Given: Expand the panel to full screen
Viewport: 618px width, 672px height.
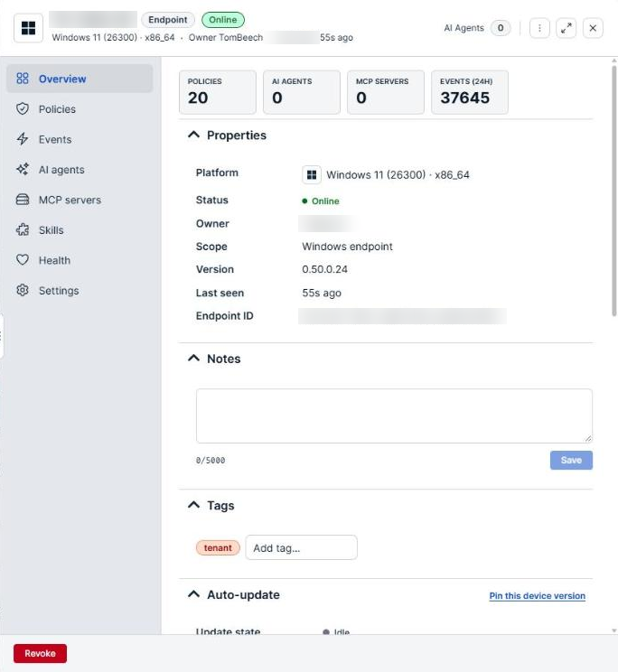Looking at the screenshot, I should 566,28.
